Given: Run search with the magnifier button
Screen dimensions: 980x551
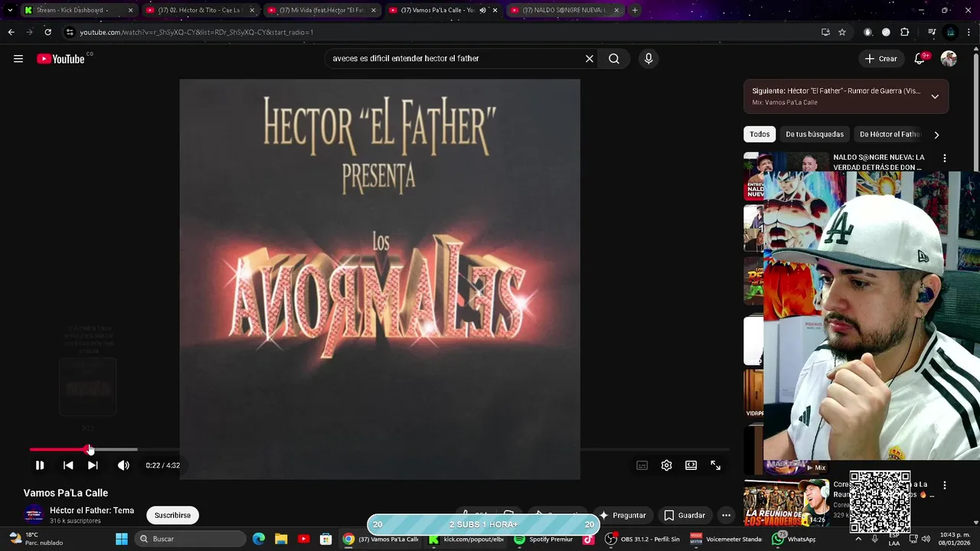Looking at the screenshot, I should [x=614, y=59].
